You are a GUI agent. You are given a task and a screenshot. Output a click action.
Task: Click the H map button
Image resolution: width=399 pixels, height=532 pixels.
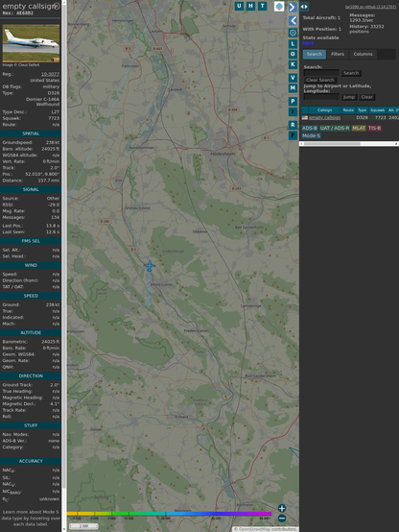click(251, 6)
